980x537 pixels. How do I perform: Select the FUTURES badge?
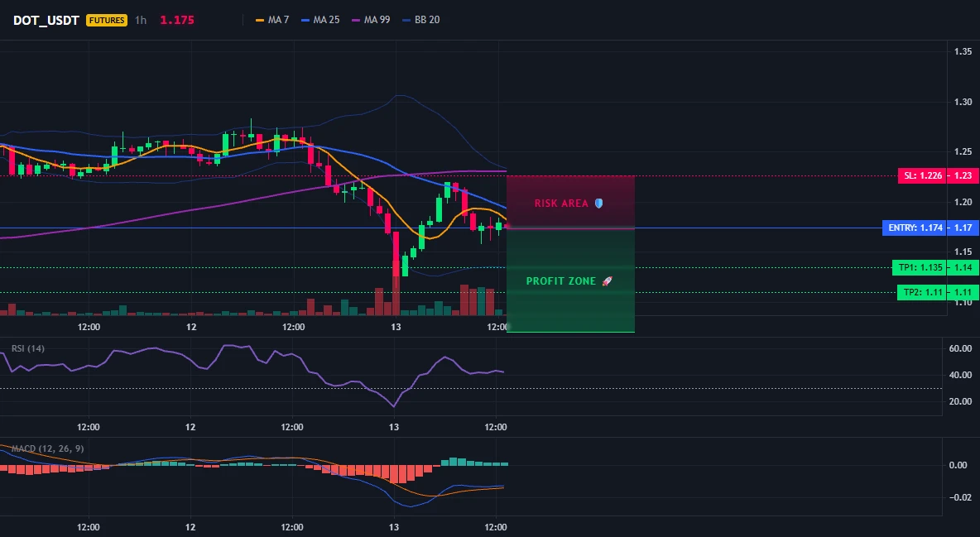click(x=107, y=20)
